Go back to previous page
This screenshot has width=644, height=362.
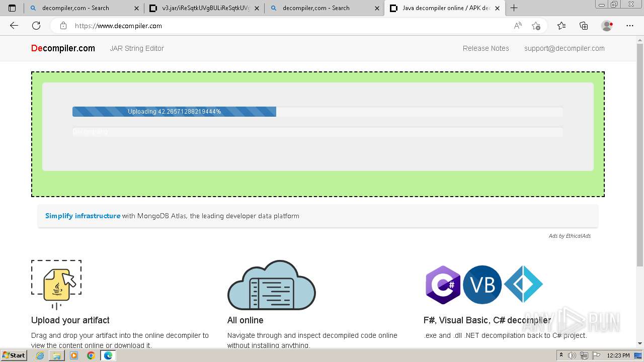[x=14, y=26]
